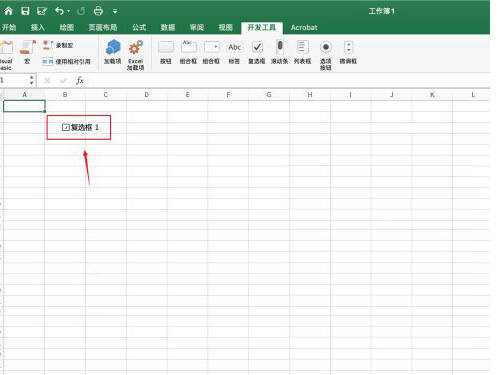Open the Visual Basic editor

tap(6, 55)
